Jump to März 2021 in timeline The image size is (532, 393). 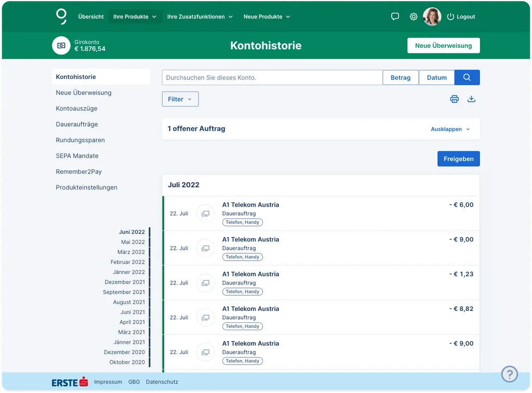[x=131, y=332]
